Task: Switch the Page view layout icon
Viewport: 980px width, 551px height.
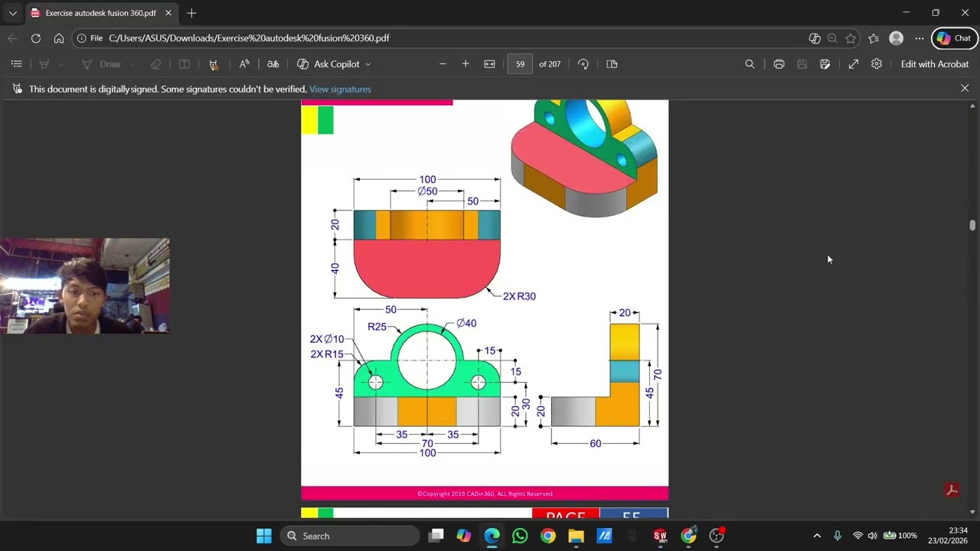Action: click(x=612, y=64)
